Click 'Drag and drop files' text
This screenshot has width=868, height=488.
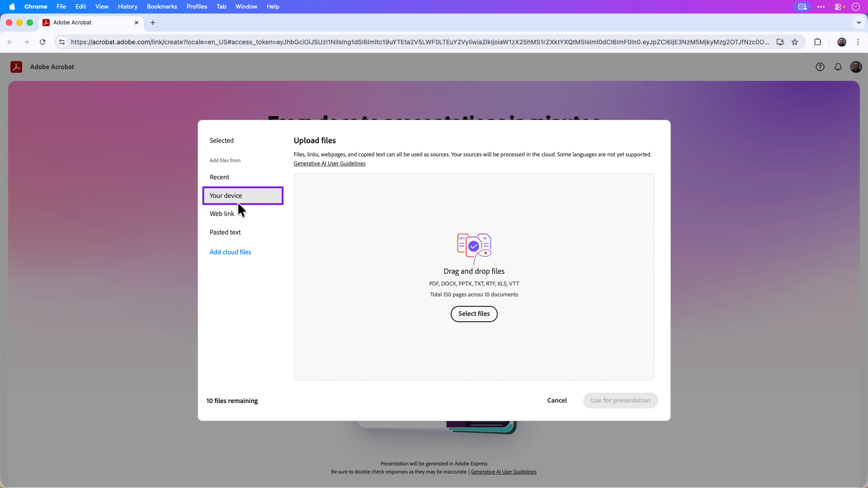coord(474,271)
